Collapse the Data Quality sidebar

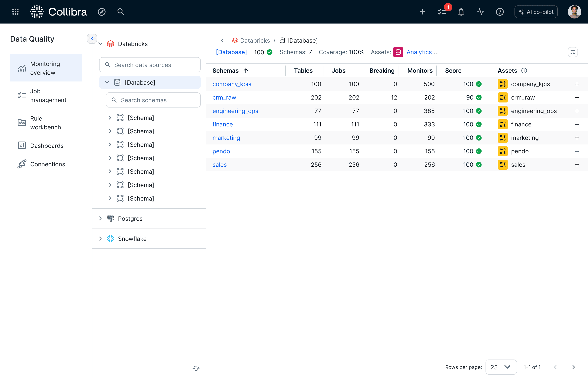92,39
